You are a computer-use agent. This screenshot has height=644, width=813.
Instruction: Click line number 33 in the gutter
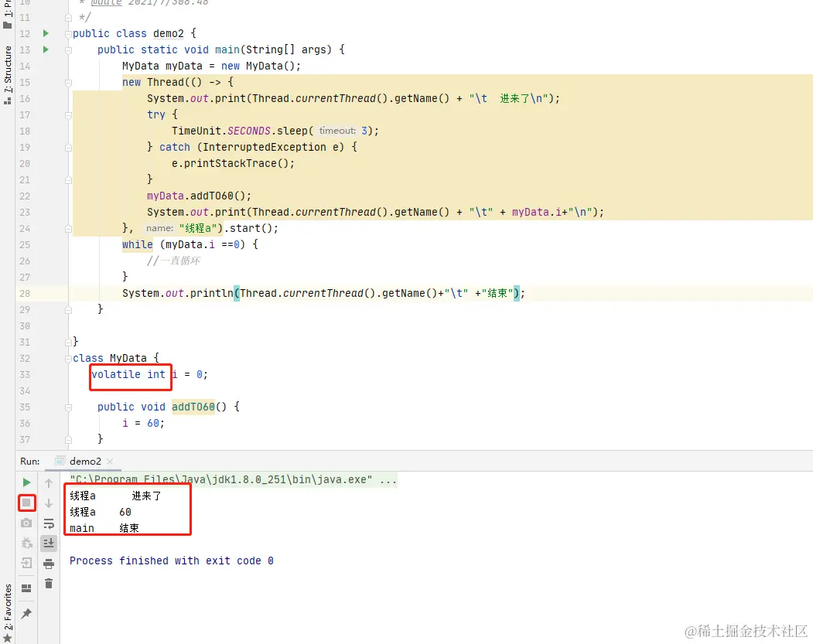point(25,375)
